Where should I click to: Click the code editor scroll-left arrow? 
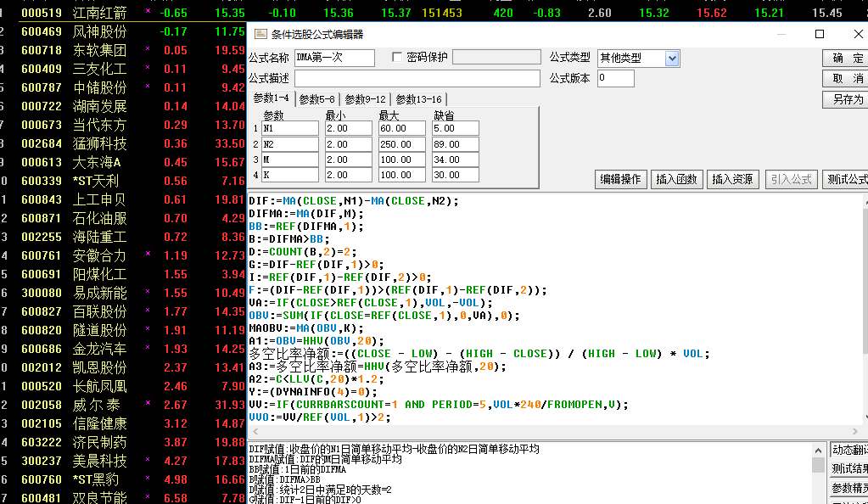pos(255,431)
